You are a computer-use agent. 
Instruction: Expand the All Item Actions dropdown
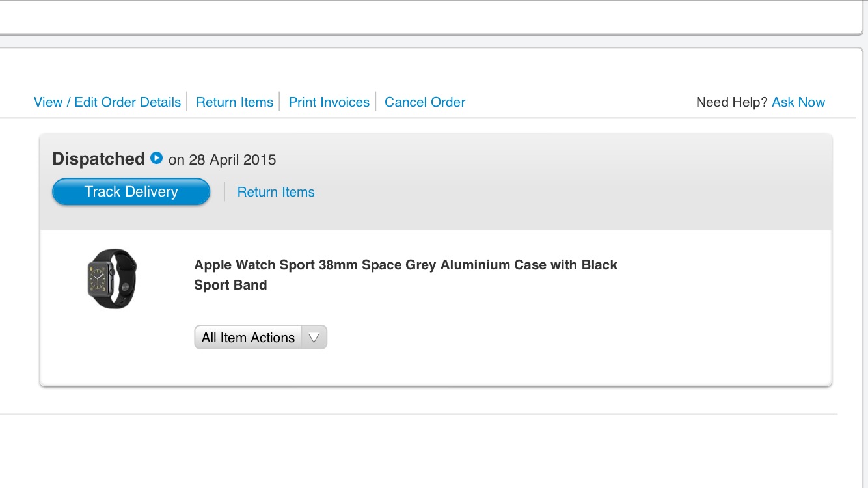(x=260, y=338)
